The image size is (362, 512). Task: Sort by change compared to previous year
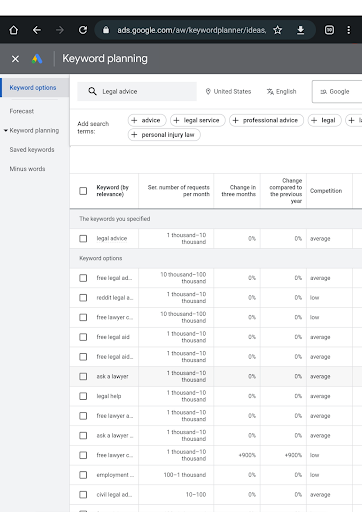point(286,191)
